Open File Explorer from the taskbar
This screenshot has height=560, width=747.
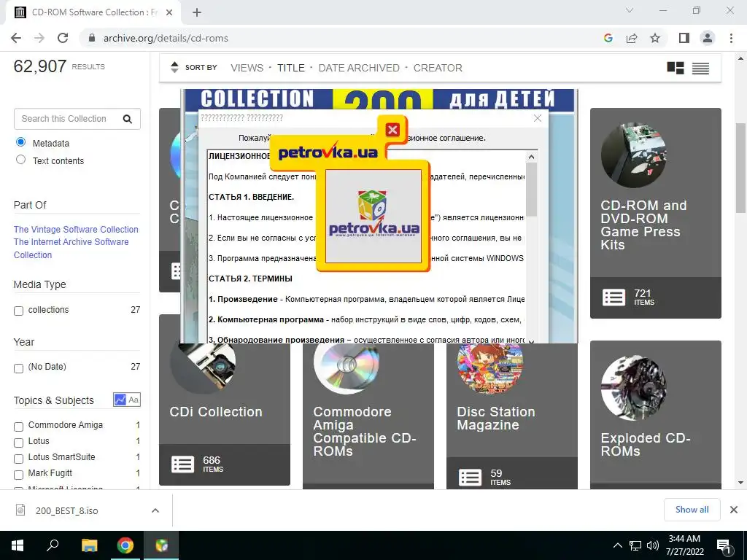(x=89, y=545)
